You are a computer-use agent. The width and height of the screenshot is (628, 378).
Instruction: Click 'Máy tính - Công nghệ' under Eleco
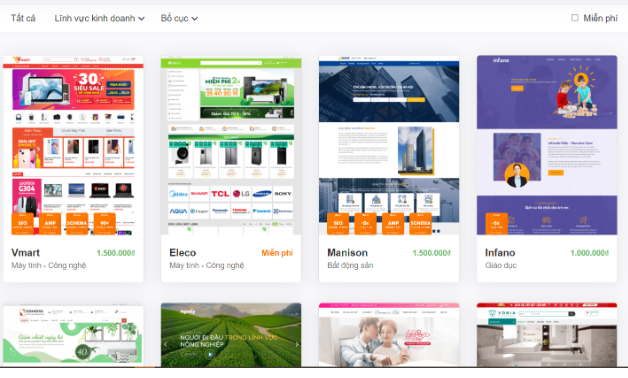click(x=206, y=265)
